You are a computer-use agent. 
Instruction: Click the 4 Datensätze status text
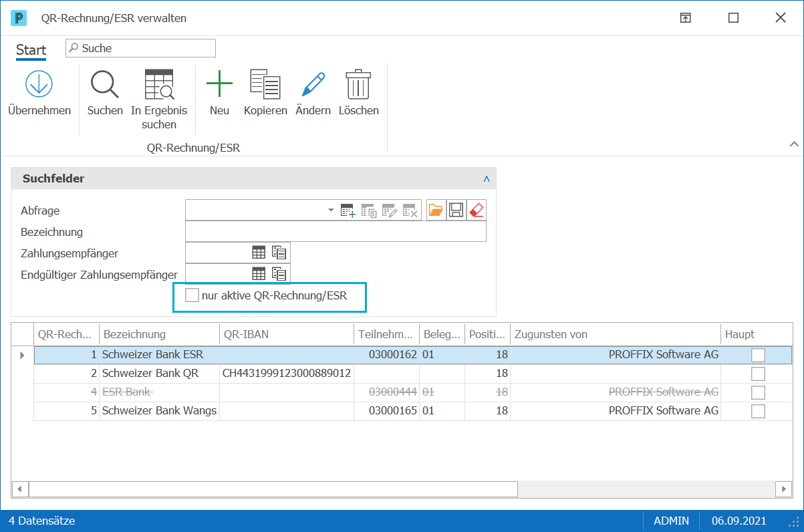[x=41, y=521]
